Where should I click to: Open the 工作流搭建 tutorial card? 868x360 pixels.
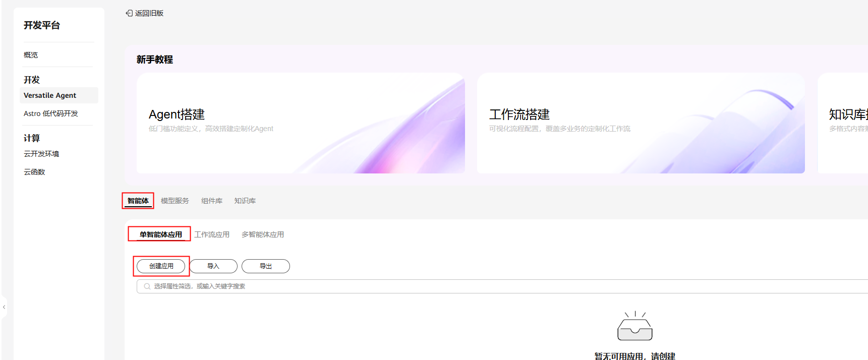641,123
